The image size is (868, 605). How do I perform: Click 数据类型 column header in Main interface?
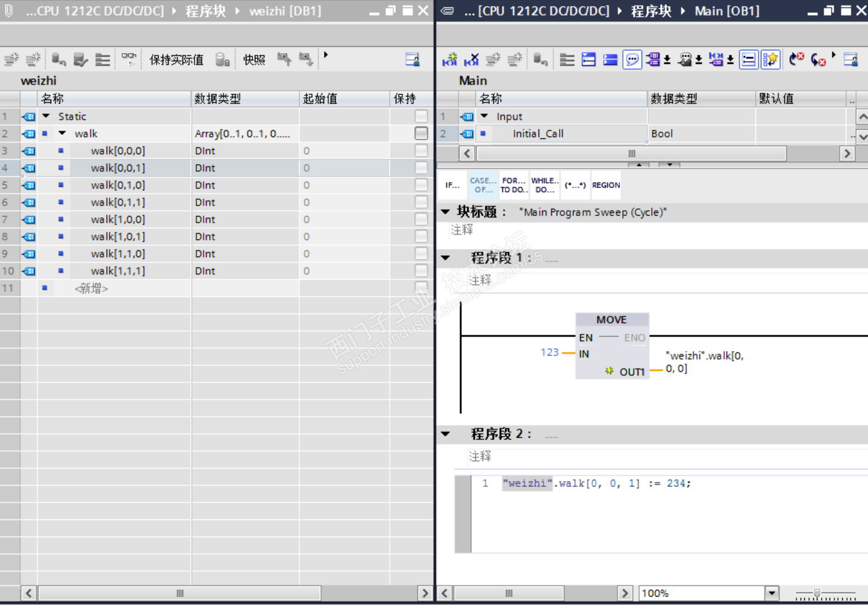701,99
